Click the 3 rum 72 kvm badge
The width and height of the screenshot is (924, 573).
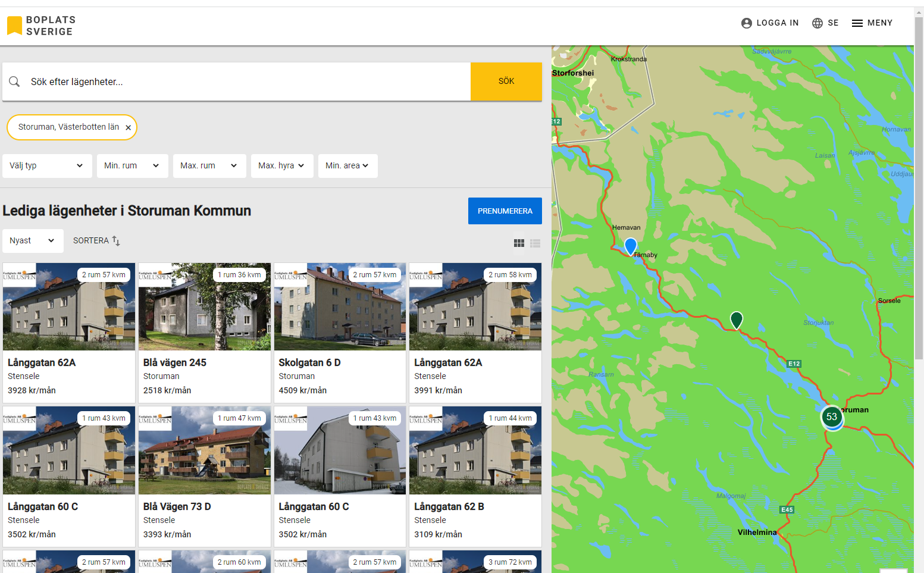(x=510, y=562)
